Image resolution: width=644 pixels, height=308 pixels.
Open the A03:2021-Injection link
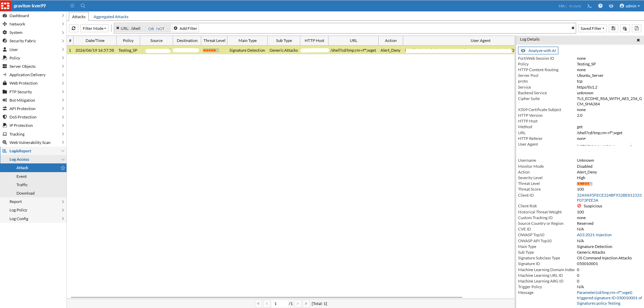pyautogui.click(x=594, y=235)
